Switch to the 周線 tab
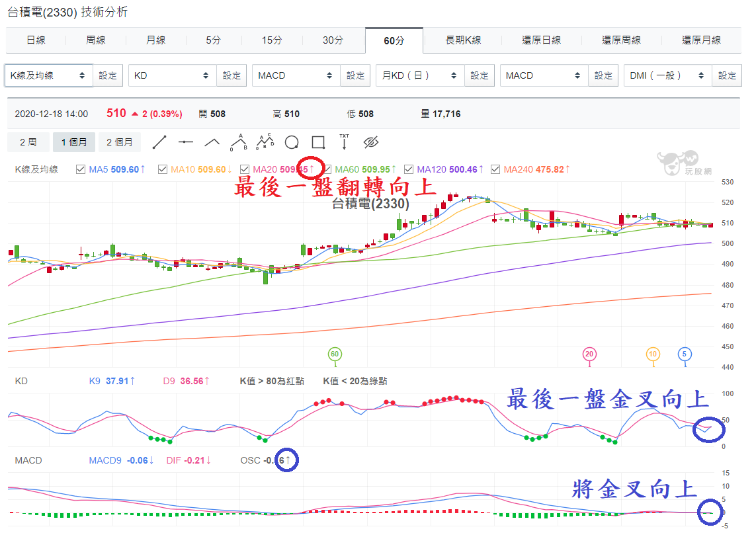 pos(95,40)
